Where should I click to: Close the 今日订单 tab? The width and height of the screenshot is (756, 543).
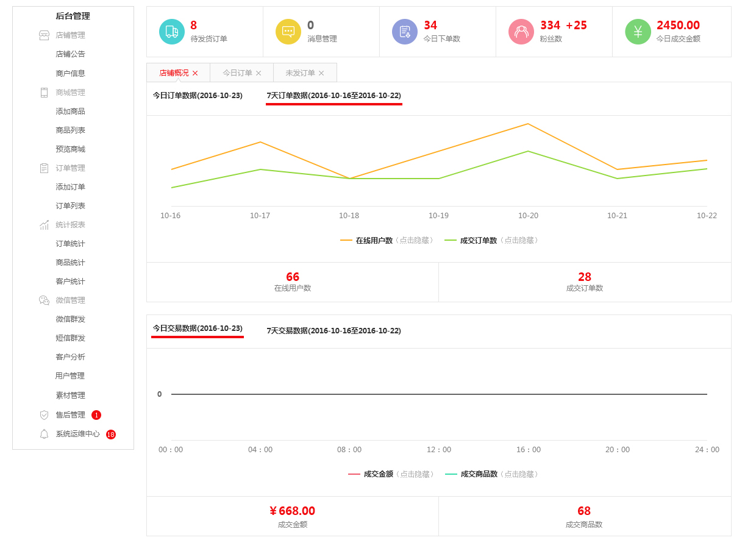coord(259,73)
